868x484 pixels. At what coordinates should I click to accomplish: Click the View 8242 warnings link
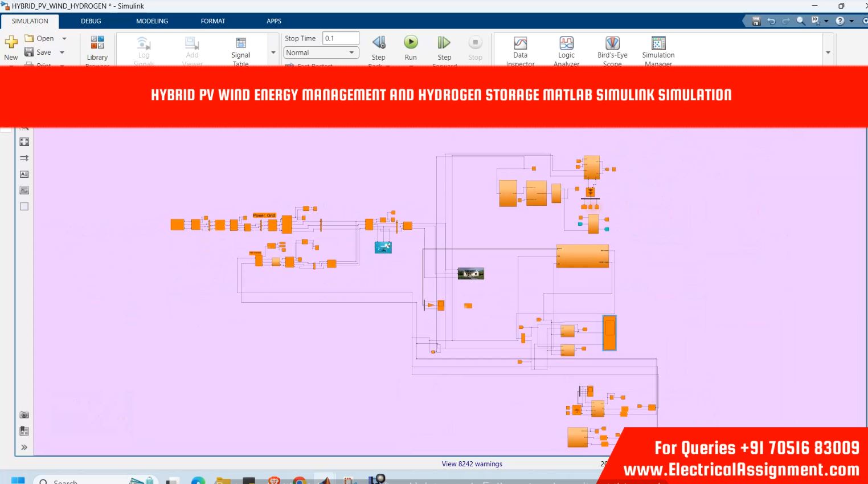[472, 464]
